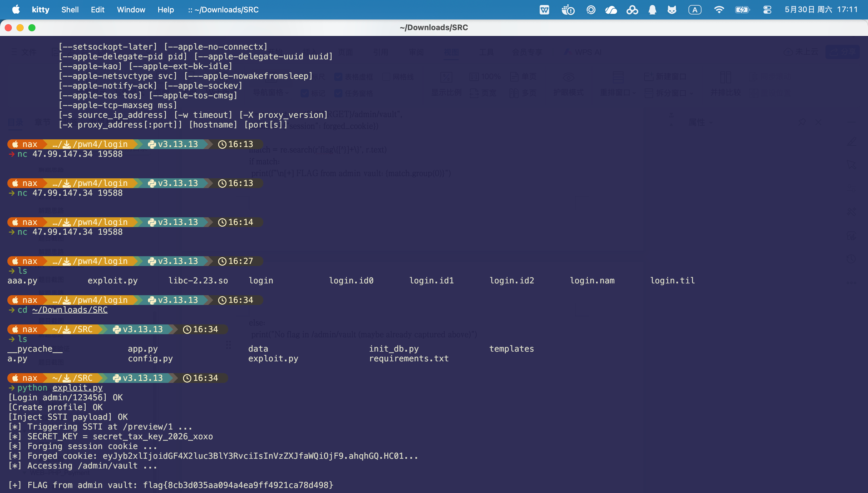Click the menu bar date and time

[821, 9]
